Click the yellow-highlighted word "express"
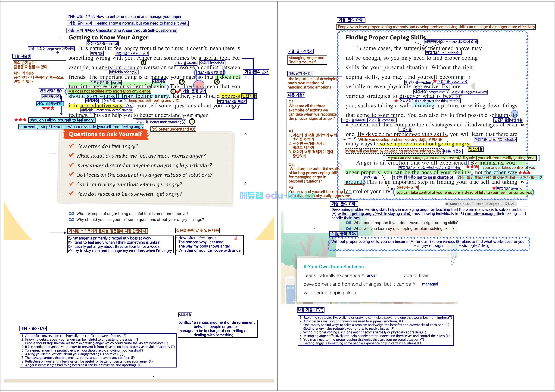This screenshot has height=392, width=555. pos(231,96)
